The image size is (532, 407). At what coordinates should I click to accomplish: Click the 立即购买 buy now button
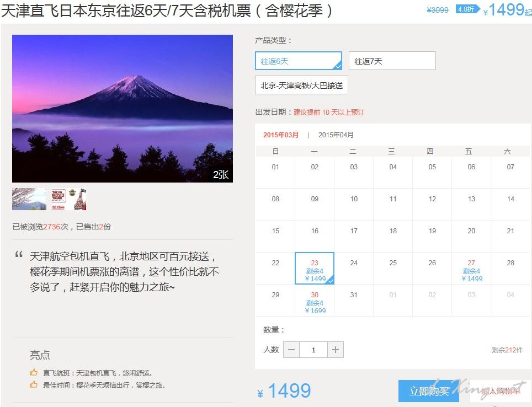point(429,391)
